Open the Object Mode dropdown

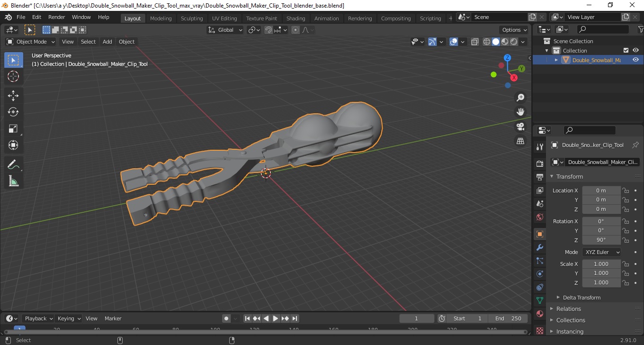[x=31, y=42]
